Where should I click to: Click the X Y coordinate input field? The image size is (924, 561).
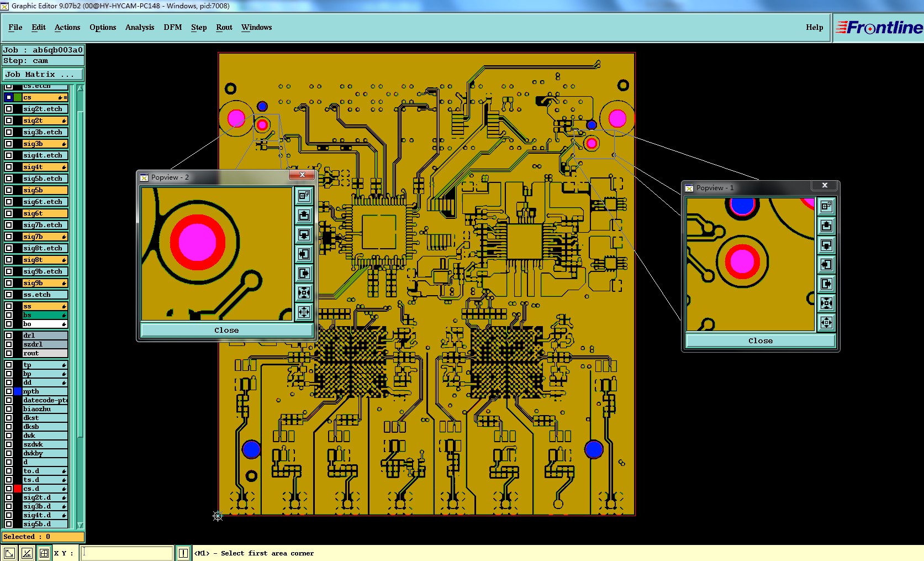click(x=127, y=553)
